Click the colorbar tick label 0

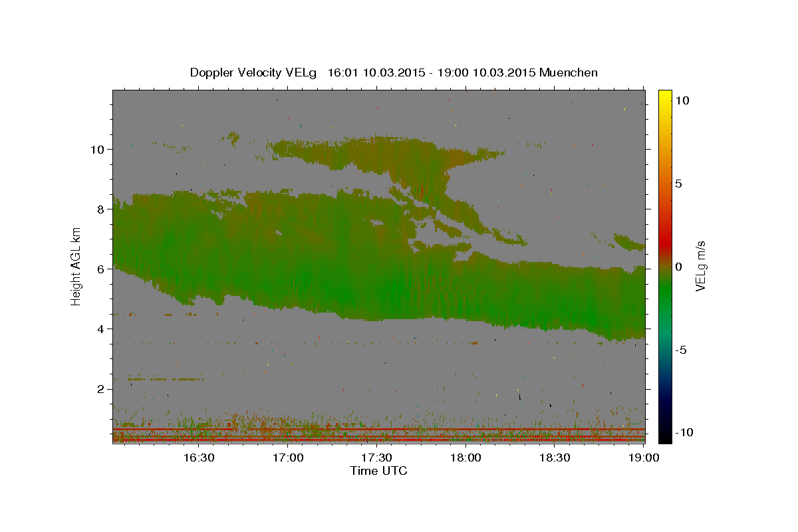(678, 267)
